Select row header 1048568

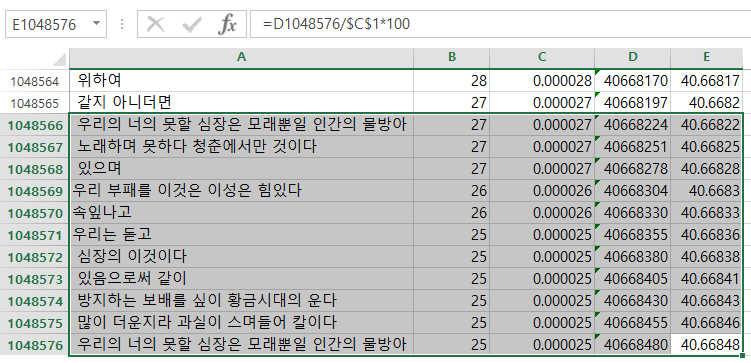[x=34, y=169]
